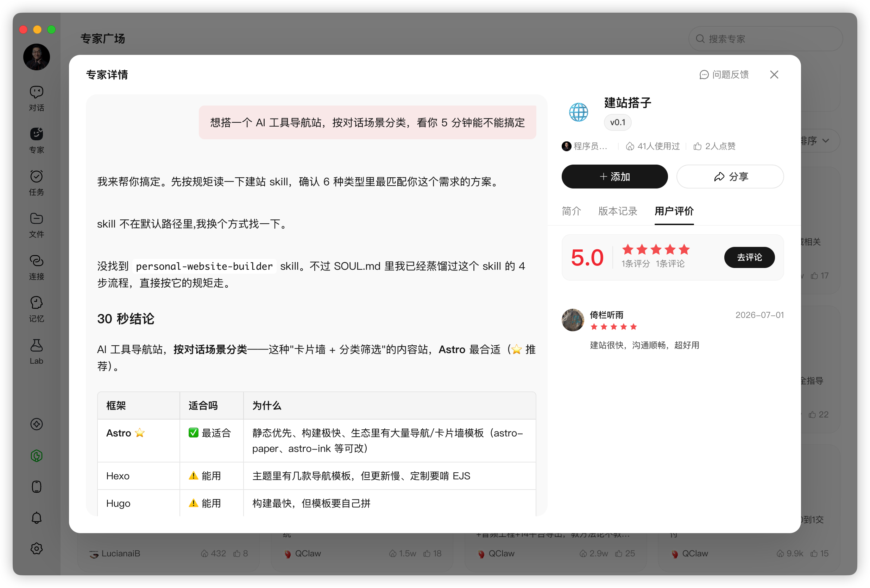Click 1条评论 count text
Viewport: 870px width, 588px height.
[670, 264]
